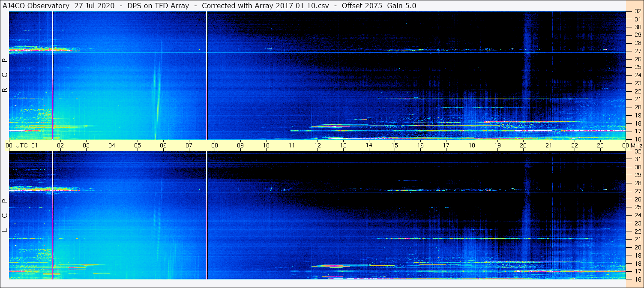The height and width of the screenshot is (288, 644).
Task: Click the "10" hour mark on time axis
Action: [266, 145]
